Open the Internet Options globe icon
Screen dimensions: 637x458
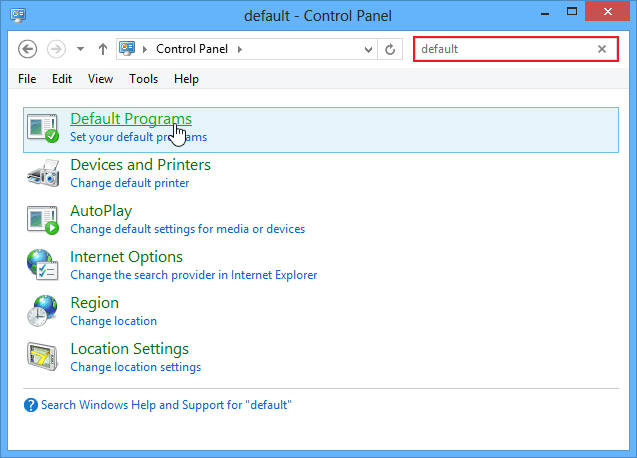43,265
